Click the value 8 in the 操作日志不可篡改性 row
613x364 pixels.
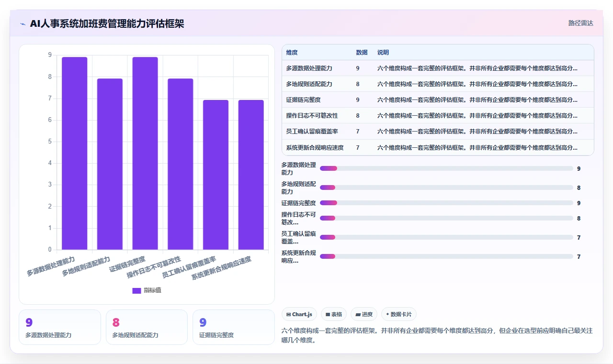[358, 116]
